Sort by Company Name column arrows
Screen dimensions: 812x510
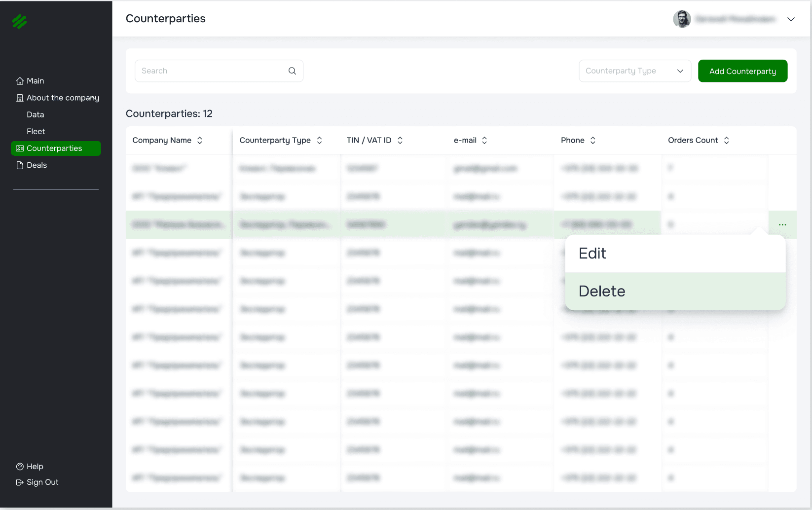(x=200, y=141)
